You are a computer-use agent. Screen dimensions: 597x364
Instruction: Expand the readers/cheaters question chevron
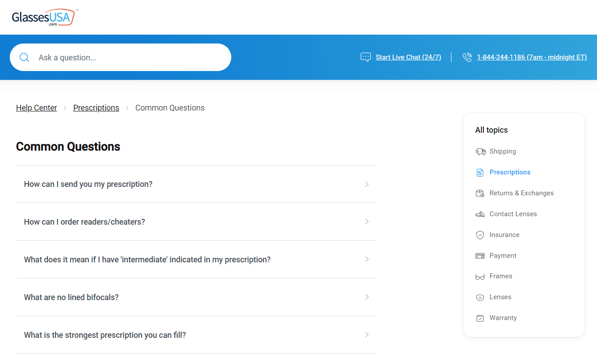tap(367, 222)
